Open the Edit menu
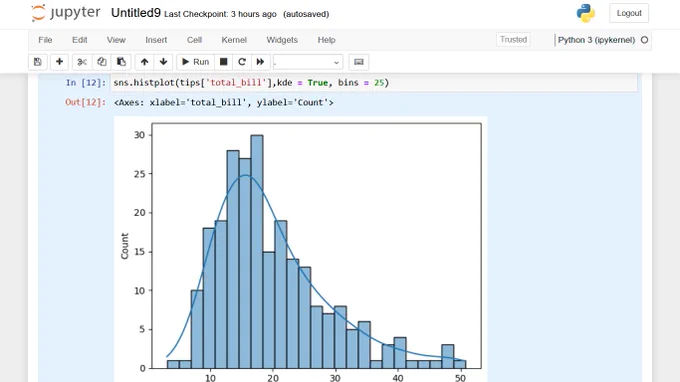 pos(80,40)
